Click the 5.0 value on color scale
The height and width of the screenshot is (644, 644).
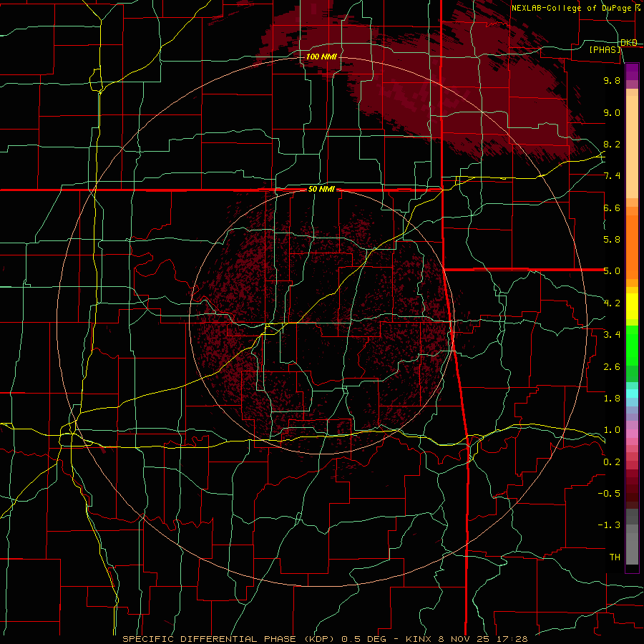tap(612, 271)
